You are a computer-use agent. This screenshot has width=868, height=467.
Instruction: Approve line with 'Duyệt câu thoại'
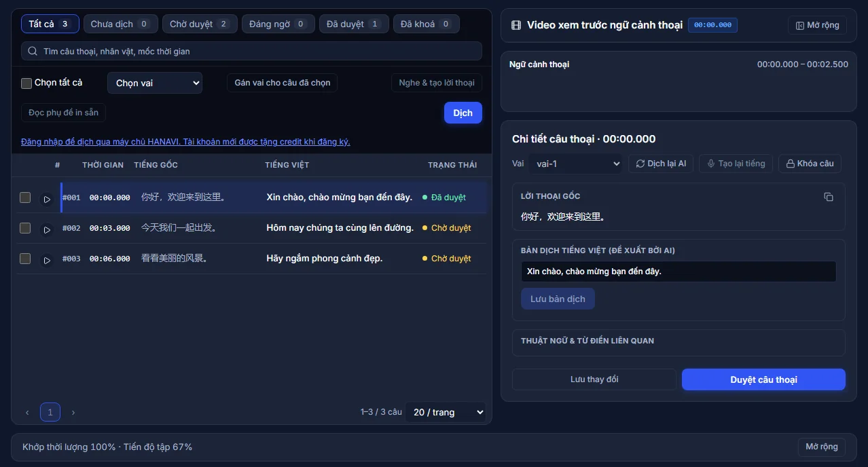click(763, 379)
